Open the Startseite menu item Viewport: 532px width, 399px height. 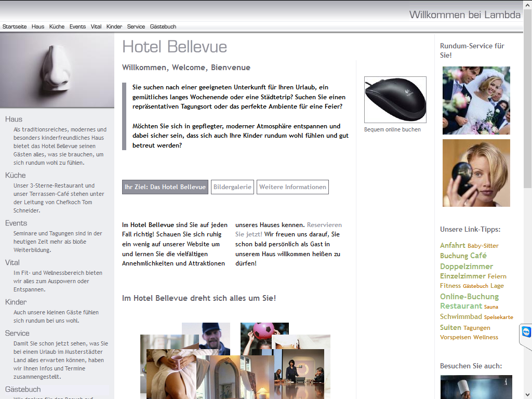tap(15, 26)
